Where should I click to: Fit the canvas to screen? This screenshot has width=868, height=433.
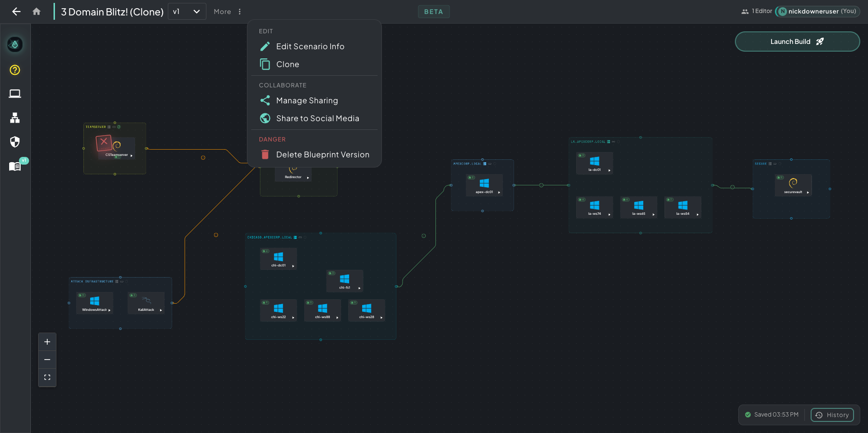(47, 377)
